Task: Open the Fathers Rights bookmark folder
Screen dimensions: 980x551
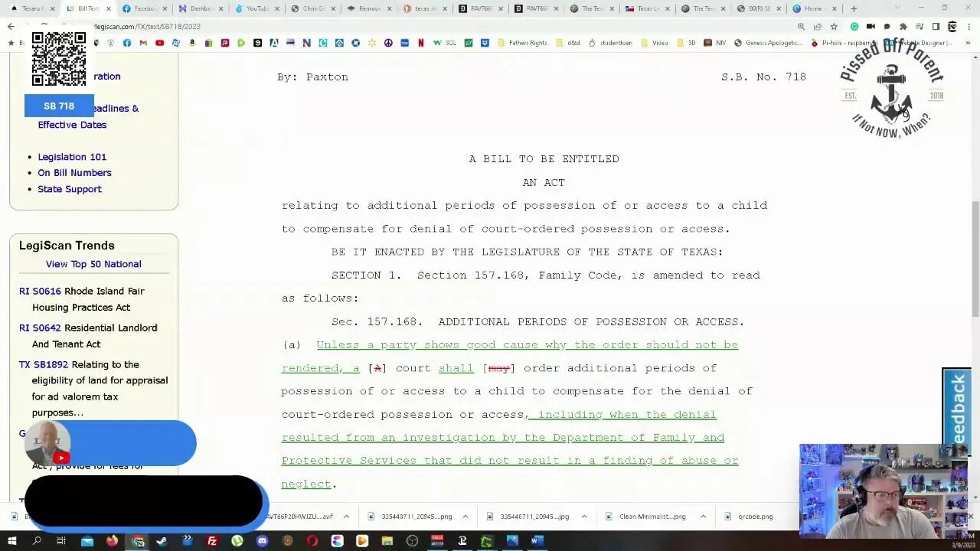Action: (522, 43)
